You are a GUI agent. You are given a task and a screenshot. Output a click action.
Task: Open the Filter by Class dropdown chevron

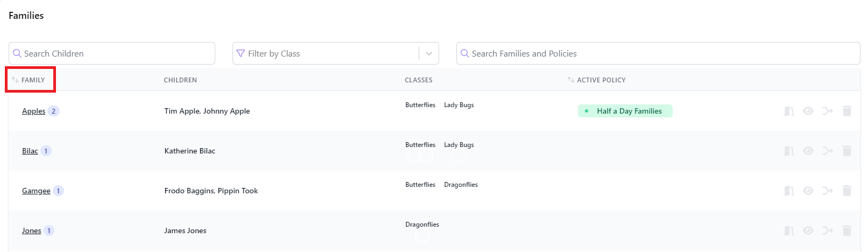tap(429, 53)
